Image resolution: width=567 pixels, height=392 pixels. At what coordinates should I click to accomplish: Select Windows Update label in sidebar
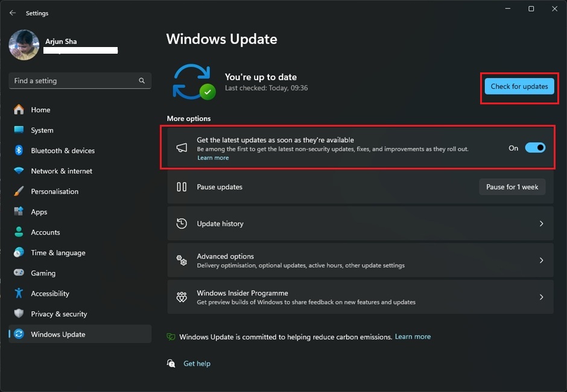(59, 334)
